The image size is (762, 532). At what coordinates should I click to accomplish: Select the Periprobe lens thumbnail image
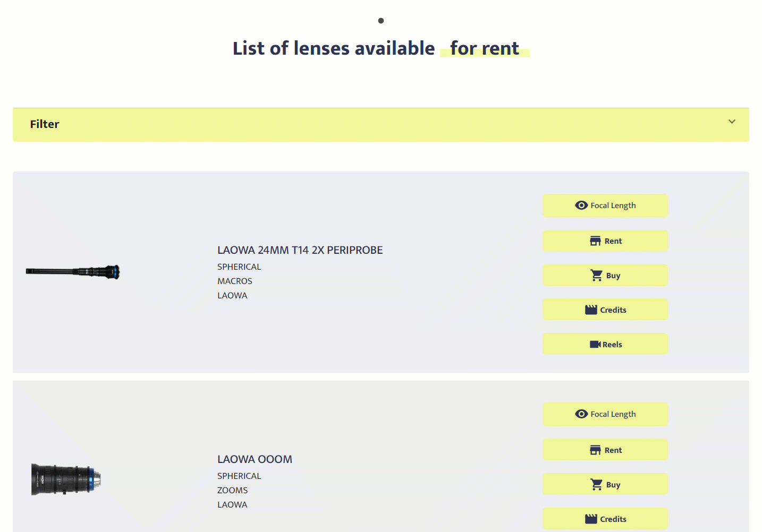(73, 272)
